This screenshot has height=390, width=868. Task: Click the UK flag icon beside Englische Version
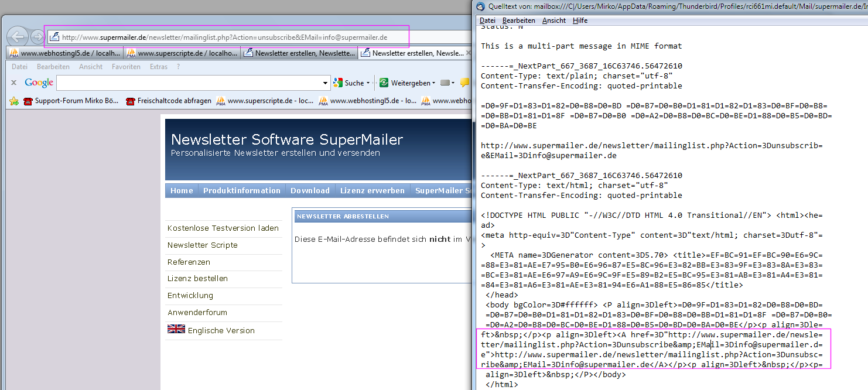coord(176,329)
